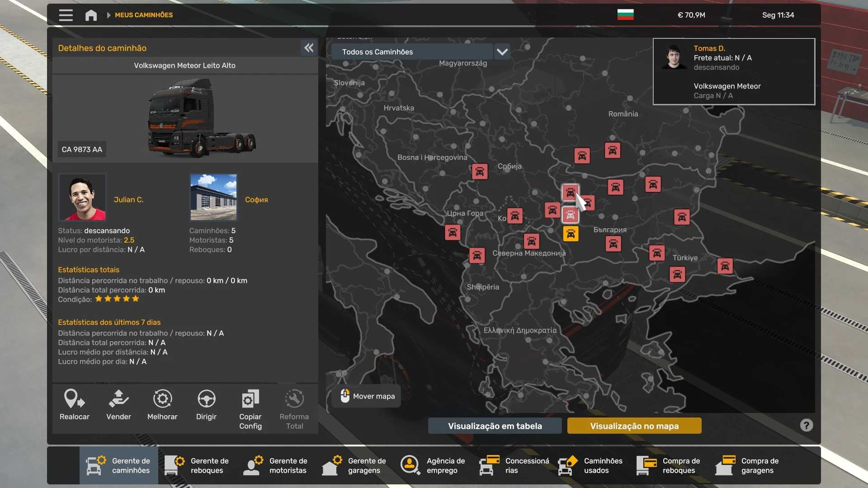Open Gerente de garagens tab

354,465
